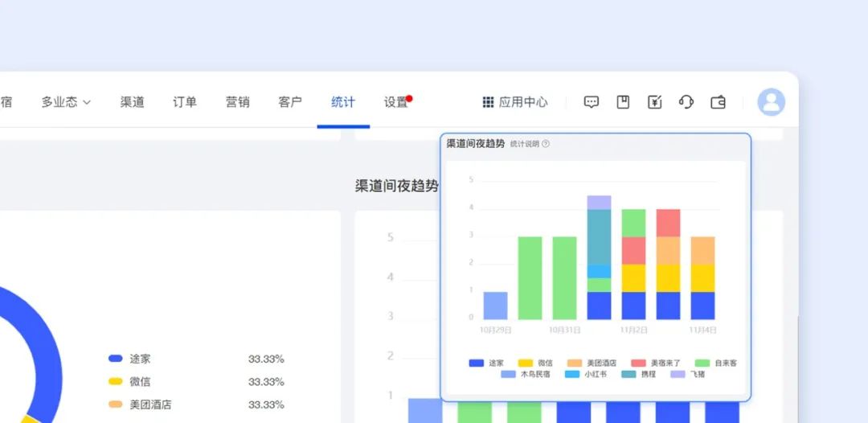Toggle 木鸟民宿 series in bar chart legend

click(x=526, y=374)
